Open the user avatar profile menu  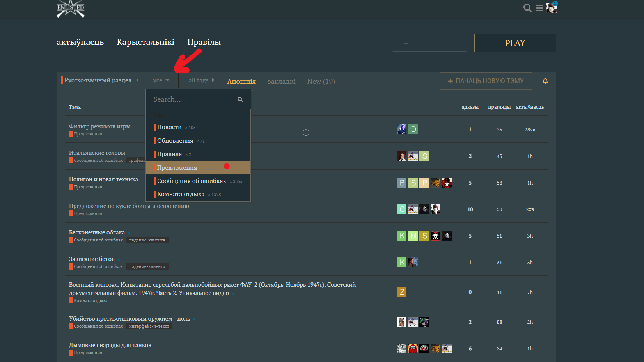point(551,8)
